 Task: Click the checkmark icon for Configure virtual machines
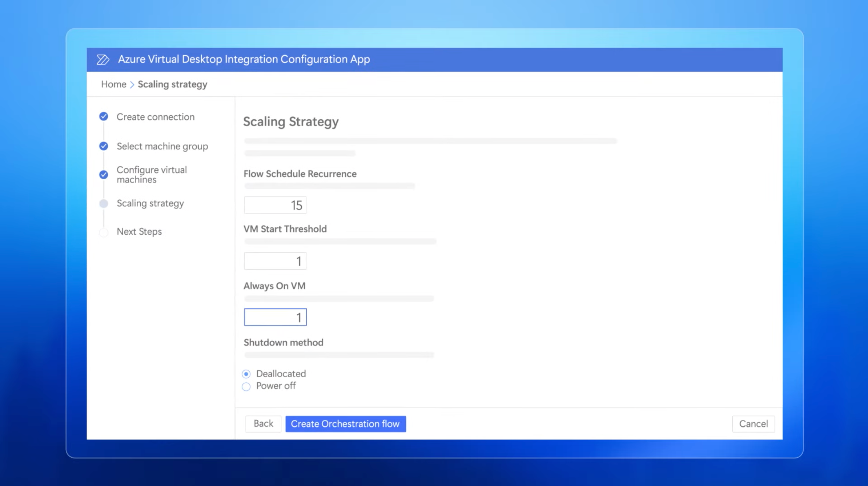tap(104, 175)
